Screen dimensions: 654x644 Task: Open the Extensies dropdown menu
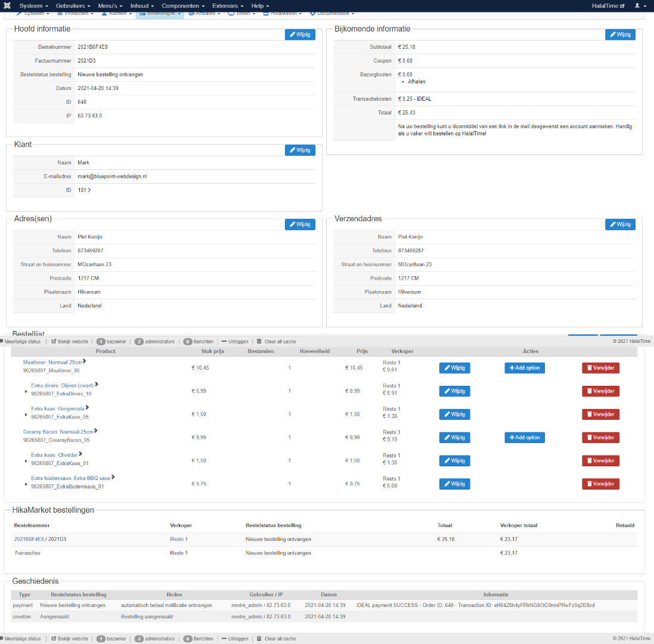[x=227, y=5]
